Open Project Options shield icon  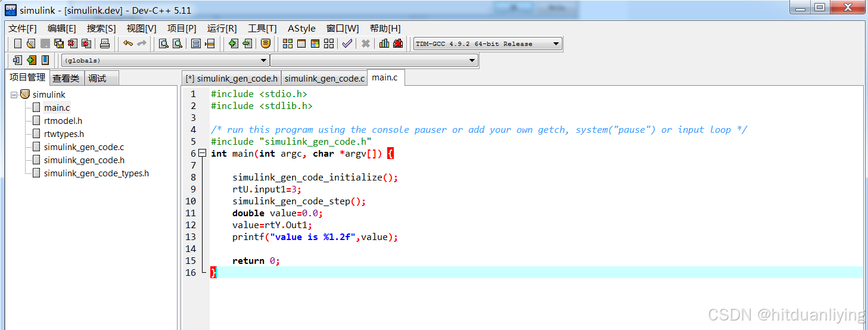click(266, 43)
